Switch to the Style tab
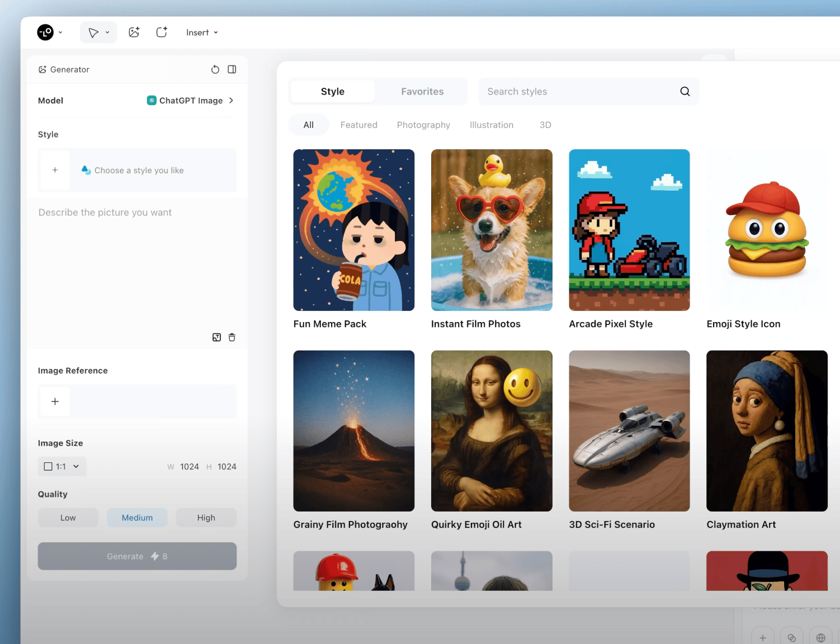 tap(333, 92)
